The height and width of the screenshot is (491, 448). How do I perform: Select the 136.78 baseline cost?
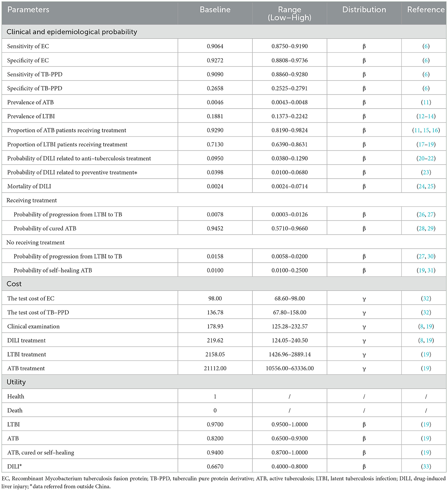(x=215, y=312)
